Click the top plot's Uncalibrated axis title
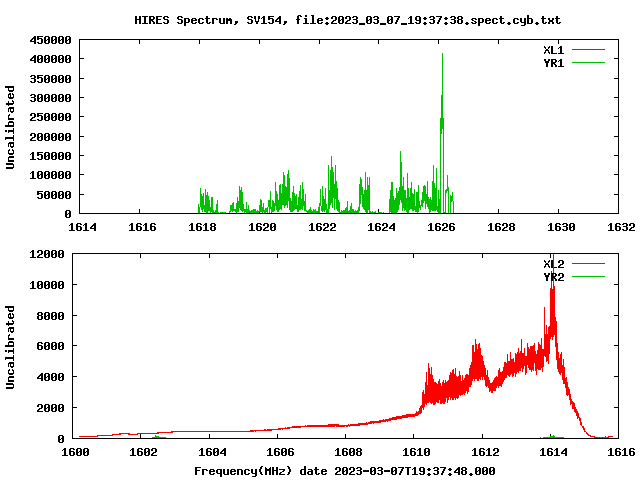The image size is (640, 480). coord(10,127)
